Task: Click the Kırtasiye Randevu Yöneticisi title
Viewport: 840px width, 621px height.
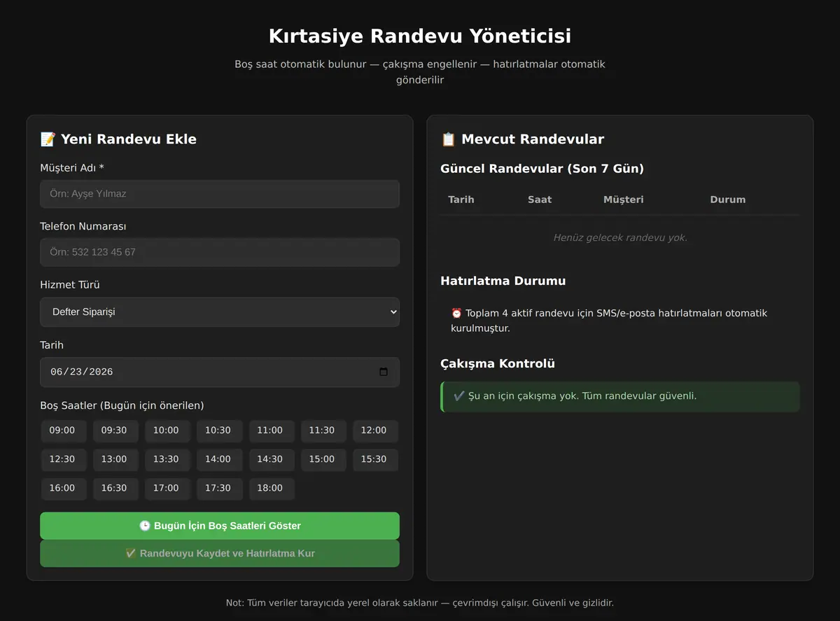Action: [420, 36]
